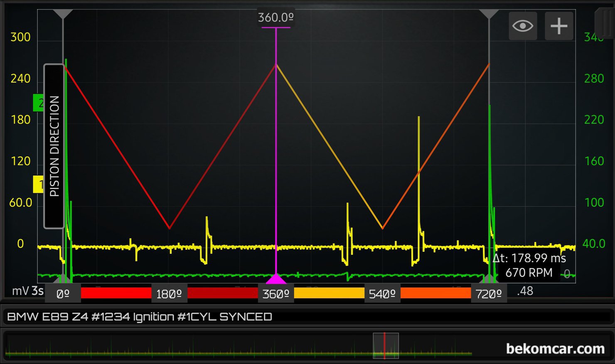Screen dimensions: 615x364
Task: Click the magenta triangle cursor marker at bottom
Action: pyautogui.click(x=276, y=278)
